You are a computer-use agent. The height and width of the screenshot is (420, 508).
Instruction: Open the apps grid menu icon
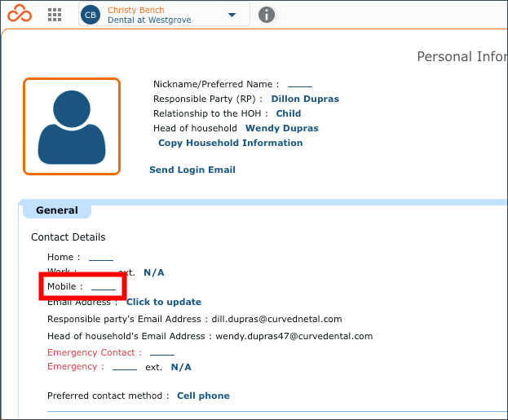55,15
